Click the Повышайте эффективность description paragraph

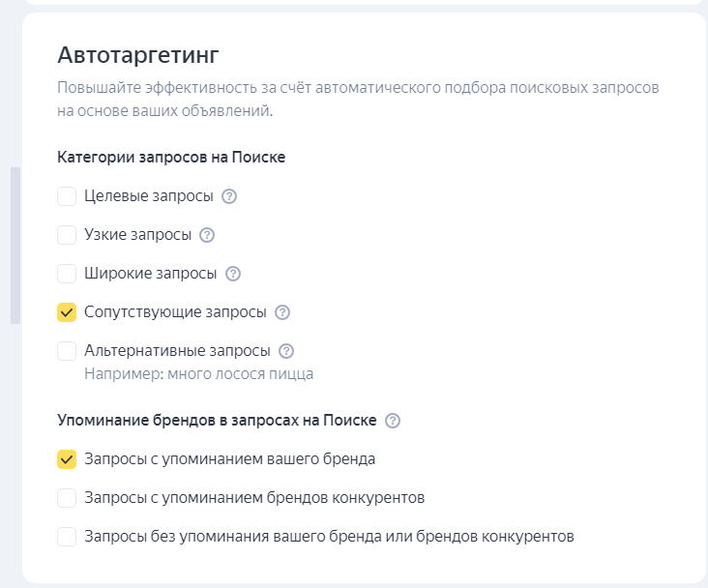[x=358, y=99]
